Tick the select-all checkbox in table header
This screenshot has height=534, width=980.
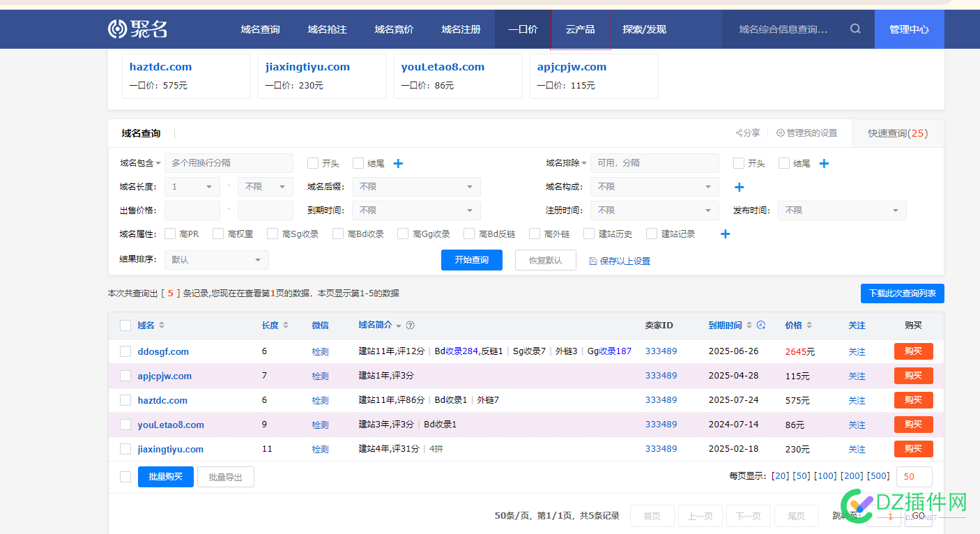[125, 326]
